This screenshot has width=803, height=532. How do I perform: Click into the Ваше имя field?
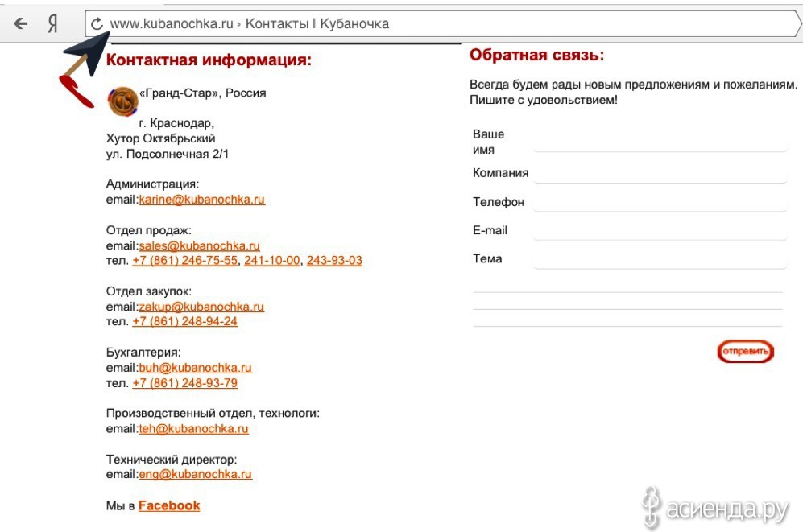660,143
